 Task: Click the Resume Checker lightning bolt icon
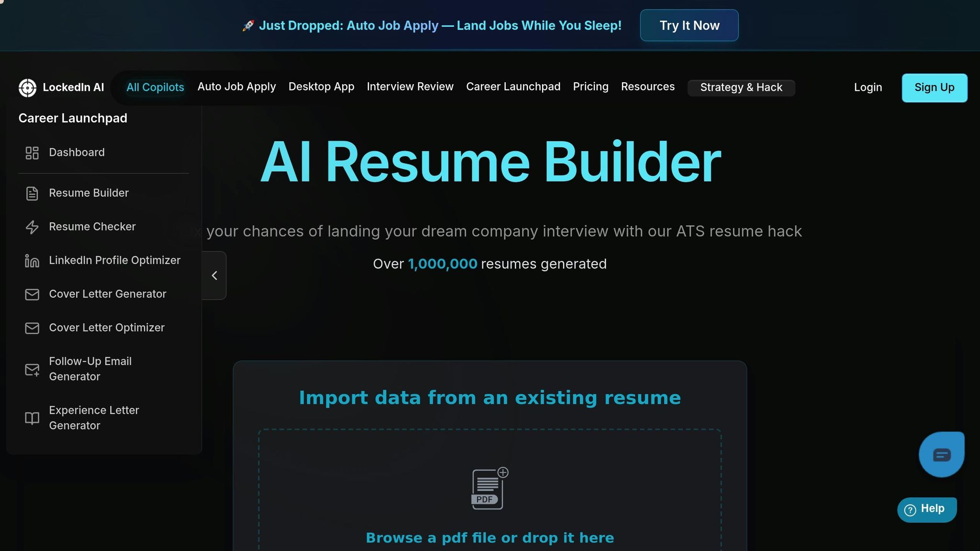[32, 227]
